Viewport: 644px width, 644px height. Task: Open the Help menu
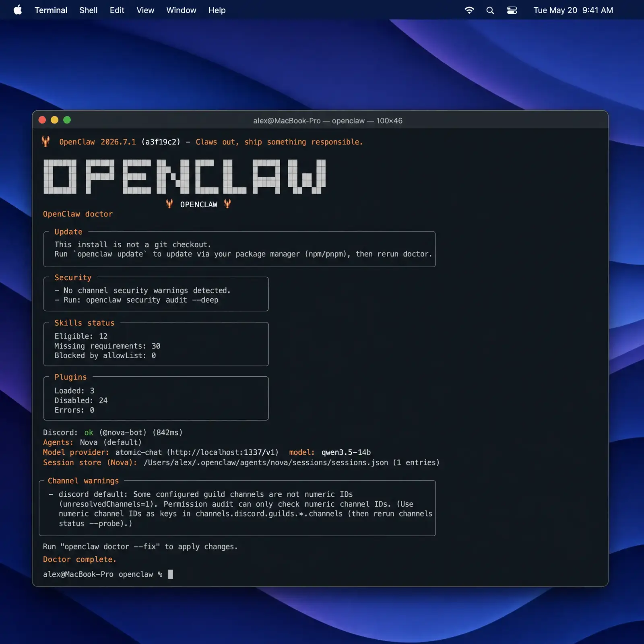(x=217, y=10)
